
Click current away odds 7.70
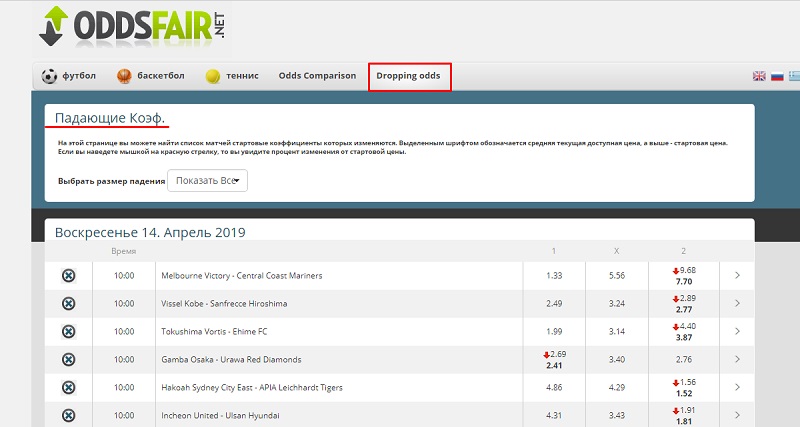(684, 282)
